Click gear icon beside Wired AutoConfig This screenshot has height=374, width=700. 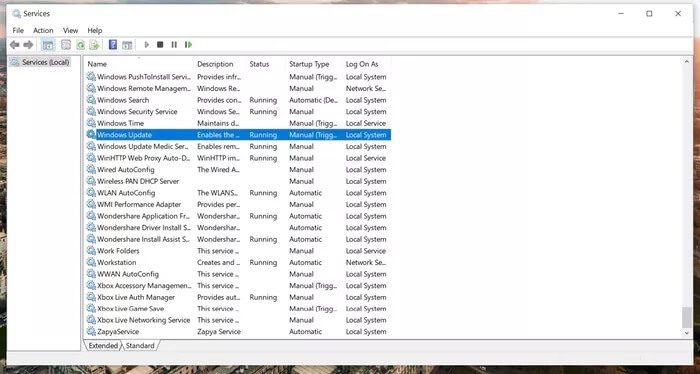[x=91, y=169]
